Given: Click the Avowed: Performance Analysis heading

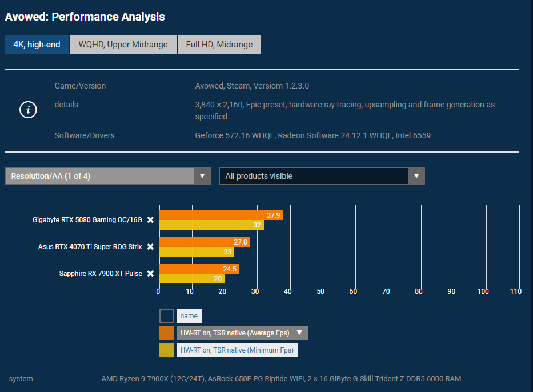Looking at the screenshot, I should point(85,17).
